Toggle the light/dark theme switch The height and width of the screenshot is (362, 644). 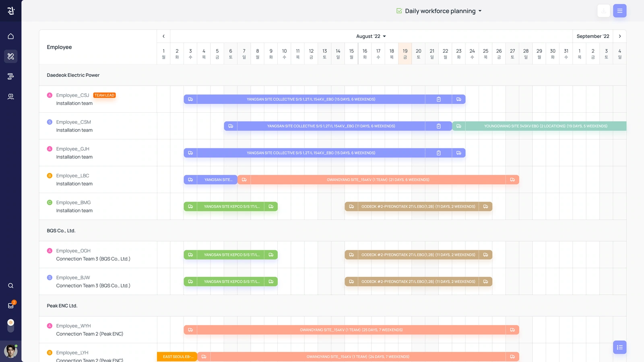click(x=11, y=325)
